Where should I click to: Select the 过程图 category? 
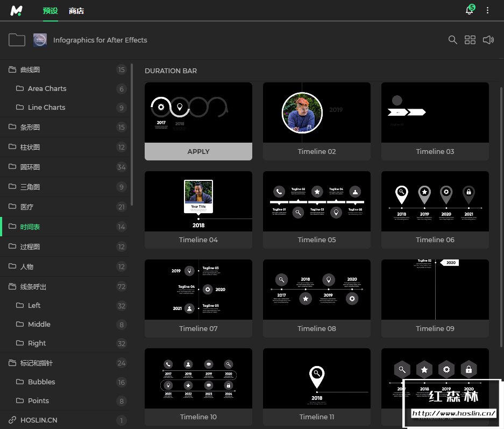point(65,247)
